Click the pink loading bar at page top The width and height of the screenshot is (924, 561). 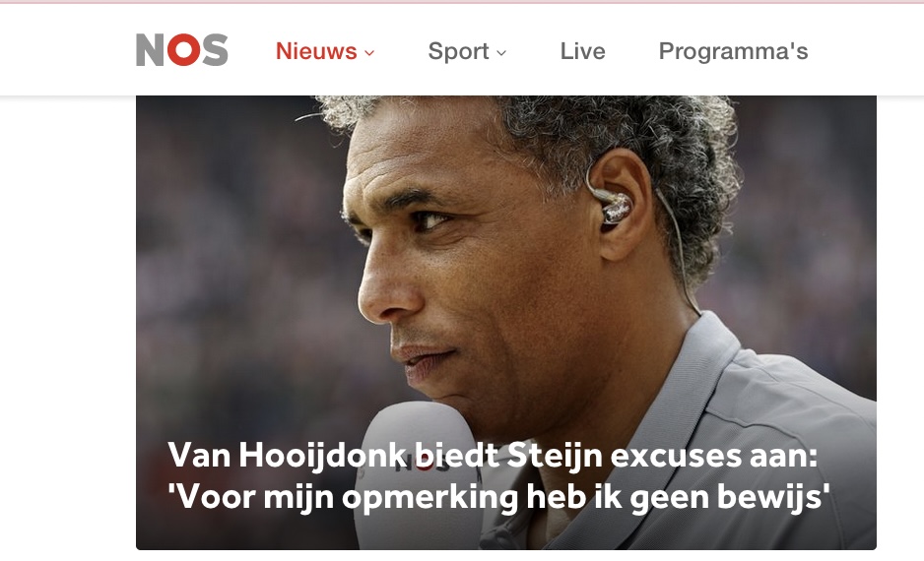coord(462,2)
